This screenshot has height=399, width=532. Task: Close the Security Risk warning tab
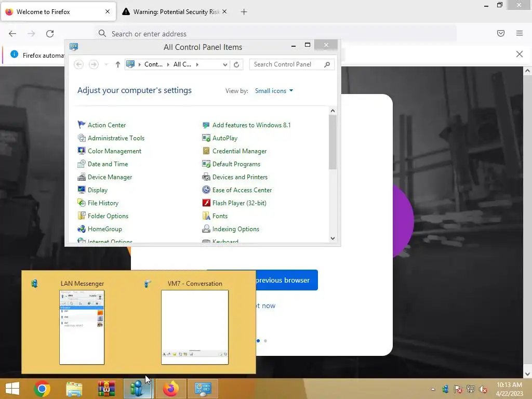tap(224, 11)
